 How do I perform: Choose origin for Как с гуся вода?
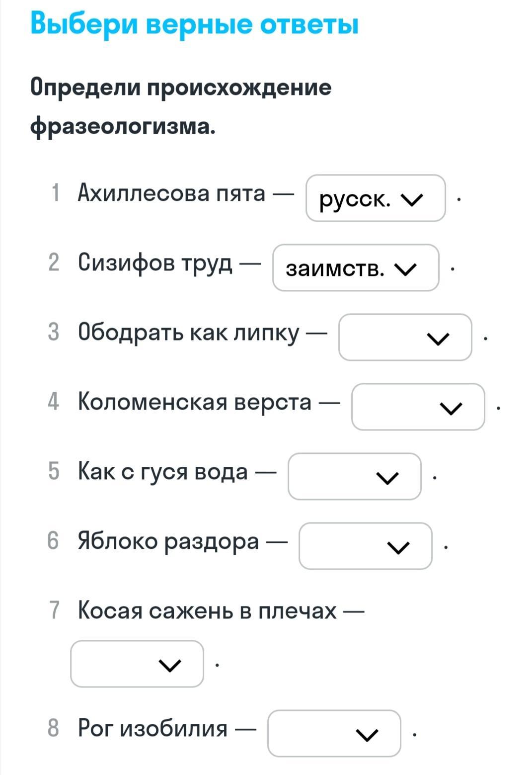pyautogui.click(x=354, y=477)
